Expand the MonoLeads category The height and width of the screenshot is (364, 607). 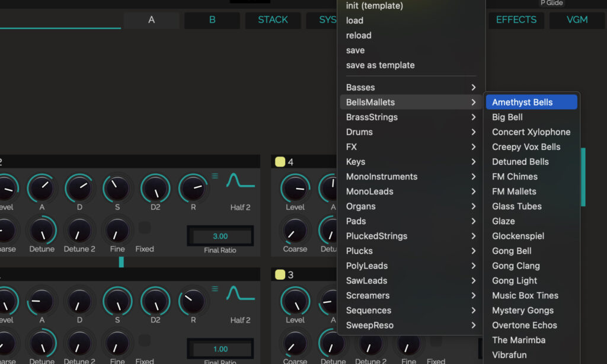[x=411, y=191]
